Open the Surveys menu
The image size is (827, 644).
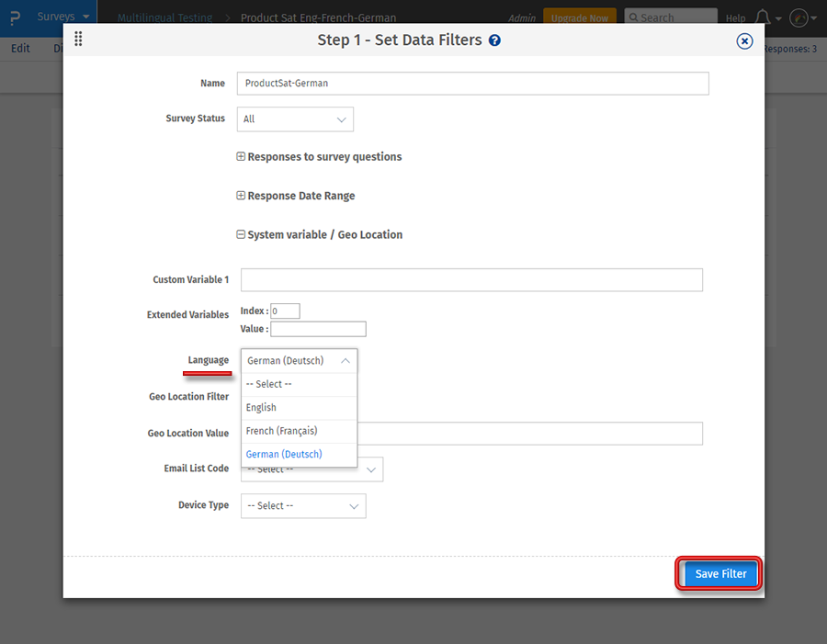coord(56,16)
